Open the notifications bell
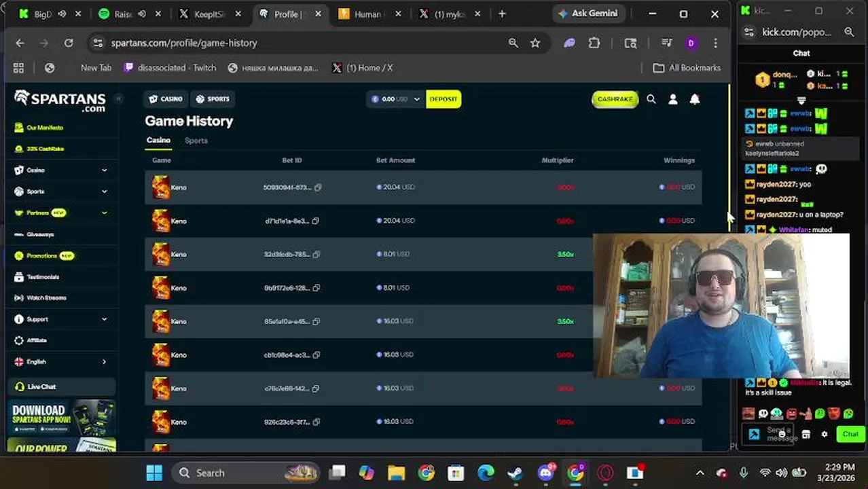868x489 pixels. (x=694, y=99)
